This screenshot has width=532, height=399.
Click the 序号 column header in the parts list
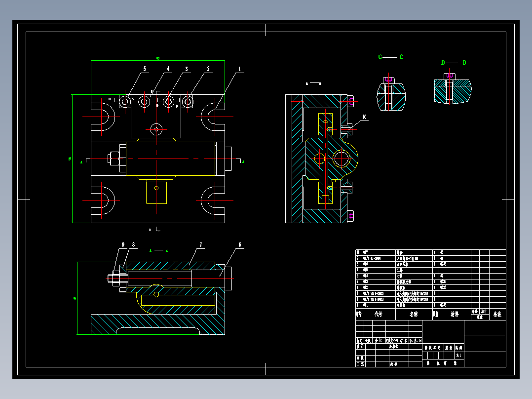359,315
